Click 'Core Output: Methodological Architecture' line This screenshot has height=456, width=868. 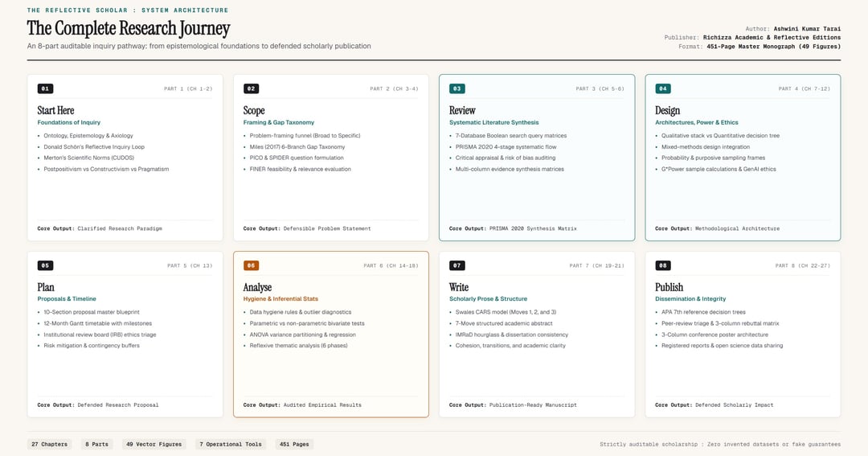point(718,228)
